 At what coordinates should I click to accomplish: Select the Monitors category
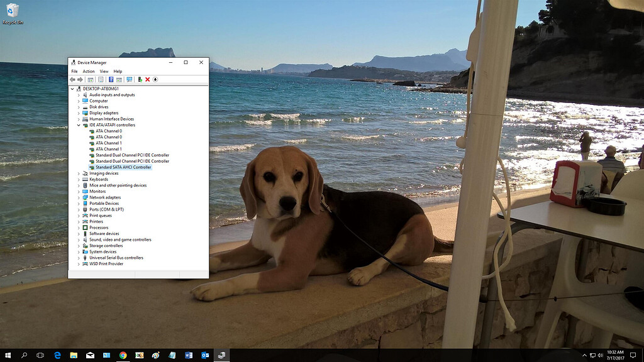97,191
